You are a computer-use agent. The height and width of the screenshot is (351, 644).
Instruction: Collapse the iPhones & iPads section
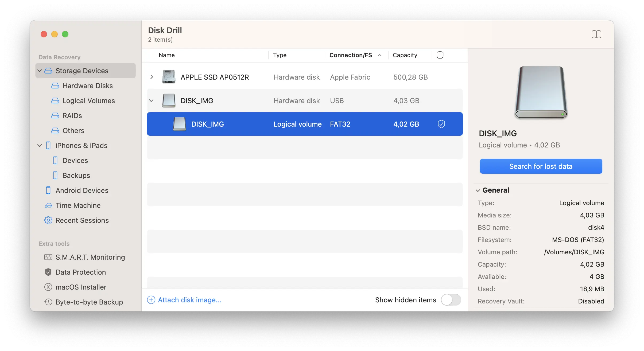(x=40, y=145)
